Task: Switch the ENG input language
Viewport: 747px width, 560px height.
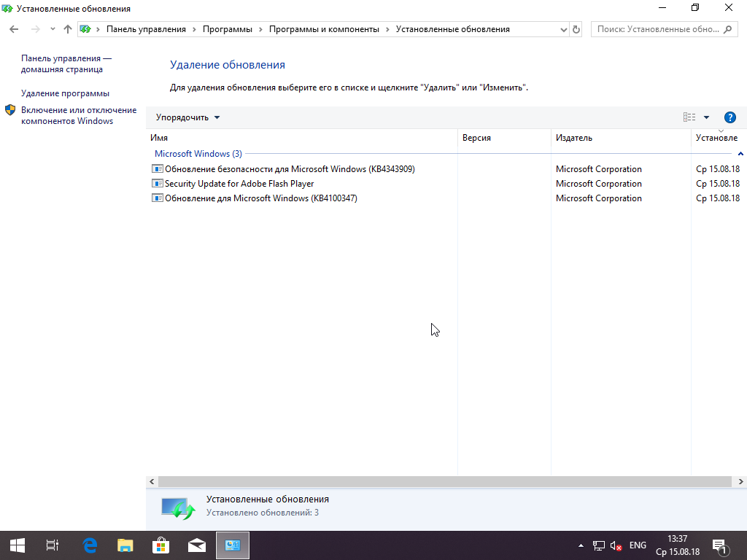Action: pyautogui.click(x=638, y=545)
